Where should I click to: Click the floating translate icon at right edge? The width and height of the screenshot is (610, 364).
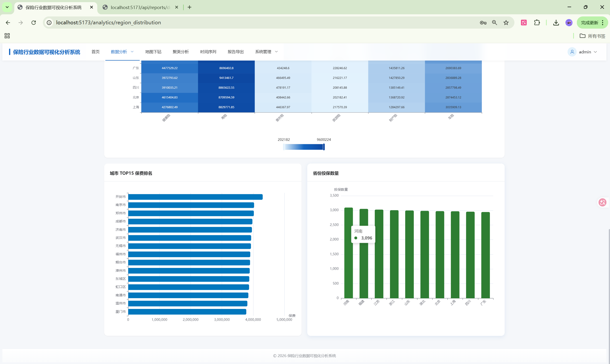tap(602, 202)
